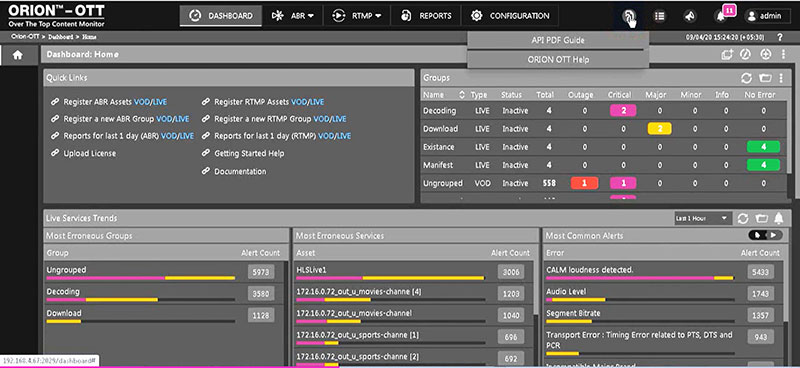Screen dimensions: 800x368
Task: Open the Dashboard Home kebab menu
Action: tap(783, 55)
